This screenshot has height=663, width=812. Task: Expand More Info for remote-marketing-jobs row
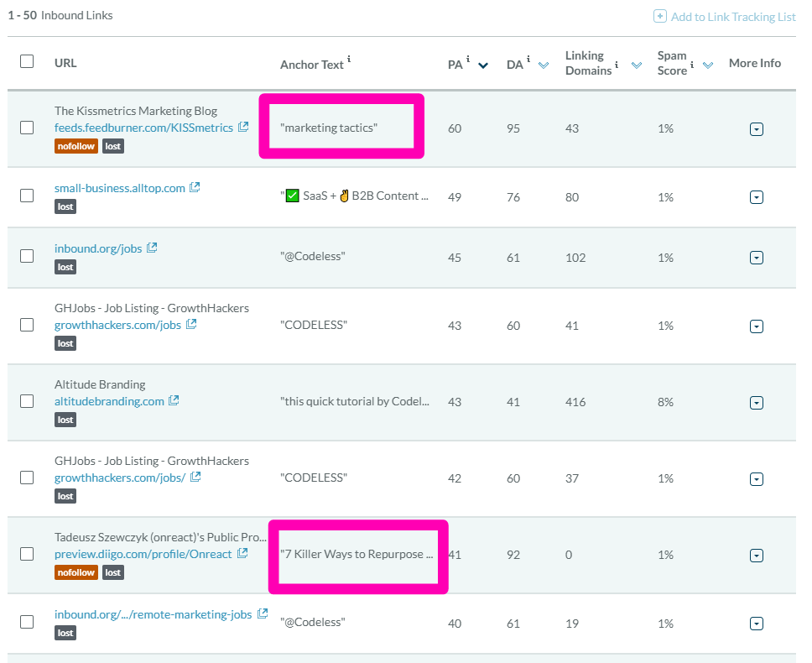757,624
